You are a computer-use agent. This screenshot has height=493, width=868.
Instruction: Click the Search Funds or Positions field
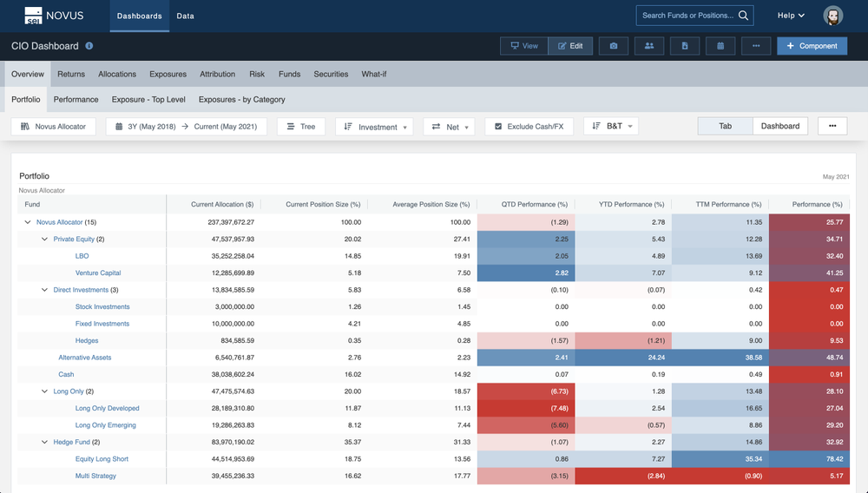click(x=687, y=16)
